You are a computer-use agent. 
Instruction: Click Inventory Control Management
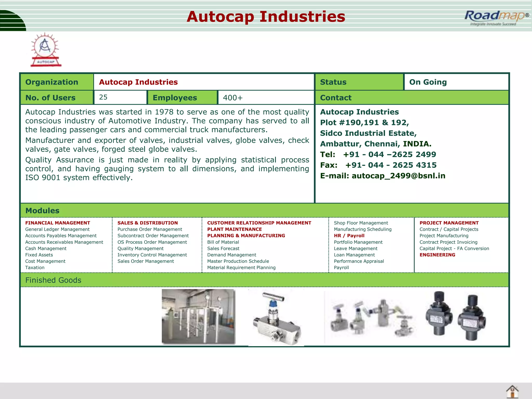tap(152, 255)
